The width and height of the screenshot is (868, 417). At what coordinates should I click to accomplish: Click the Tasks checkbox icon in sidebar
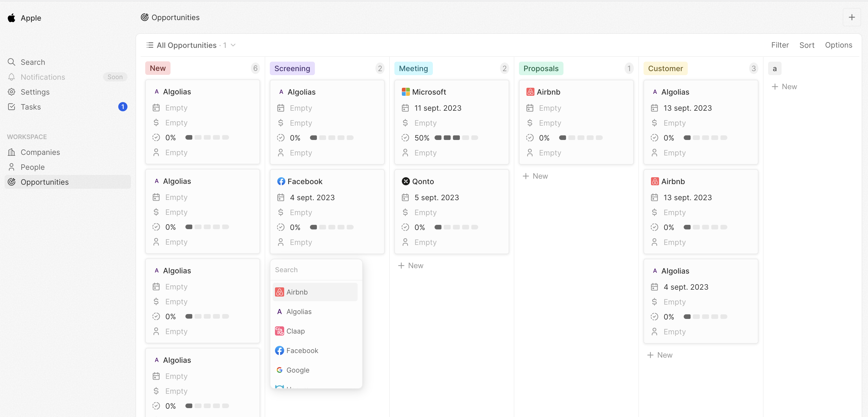point(11,107)
